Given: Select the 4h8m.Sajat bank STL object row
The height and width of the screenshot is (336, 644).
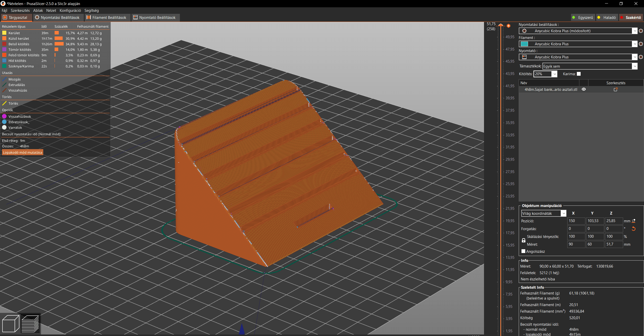Looking at the screenshot, I should point(581,90).
